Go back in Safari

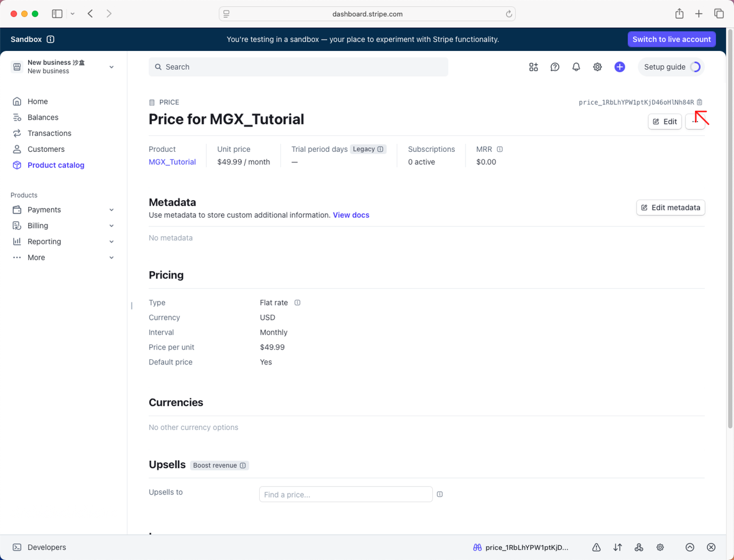90,14
